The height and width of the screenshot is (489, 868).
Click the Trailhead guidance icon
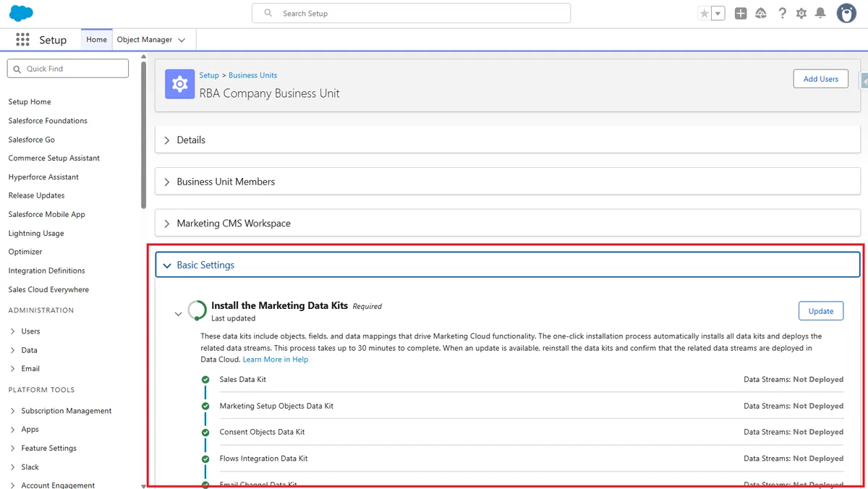(761, 13)
